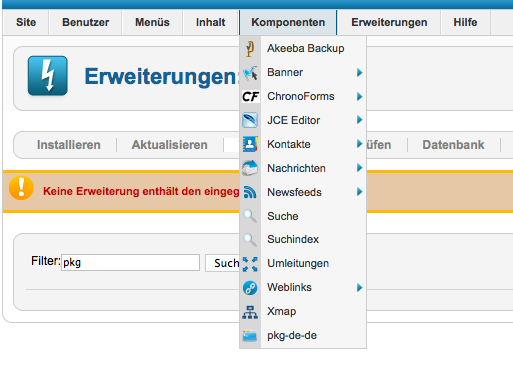Expand the Banner submenu arrow
The image size is (513, 388).
pyautogui.click(x=359, y=72)
